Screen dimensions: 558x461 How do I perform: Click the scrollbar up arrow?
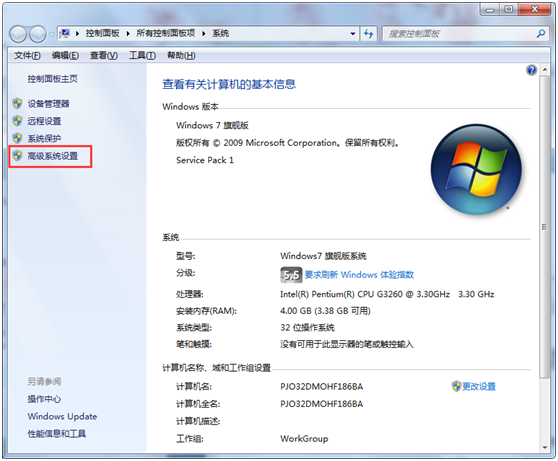point(544,70)
